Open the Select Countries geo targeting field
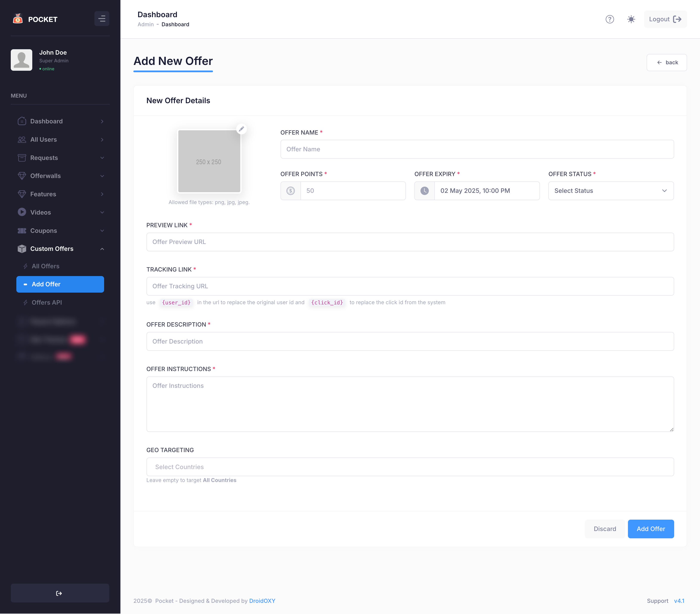This screenshot has width=700, height=614. 410,467
